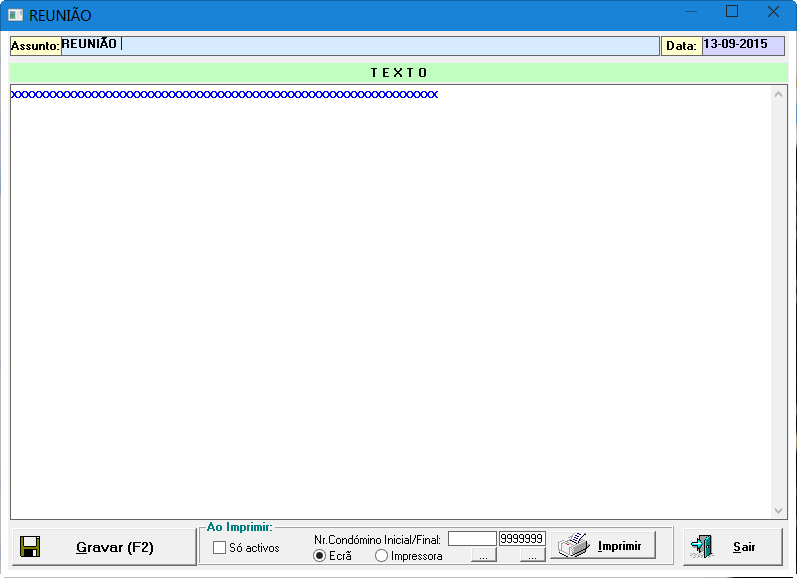The width and height of the screenshot is (797, 578).
Task: Click the printer icon on Imprimir
Action: tap(574, 546)
